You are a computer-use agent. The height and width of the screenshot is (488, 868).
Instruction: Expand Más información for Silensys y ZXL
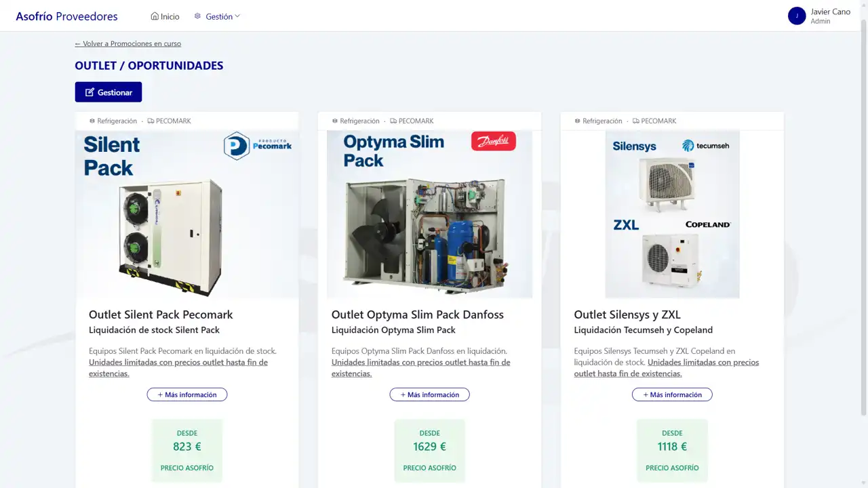(x=673, y=394)
